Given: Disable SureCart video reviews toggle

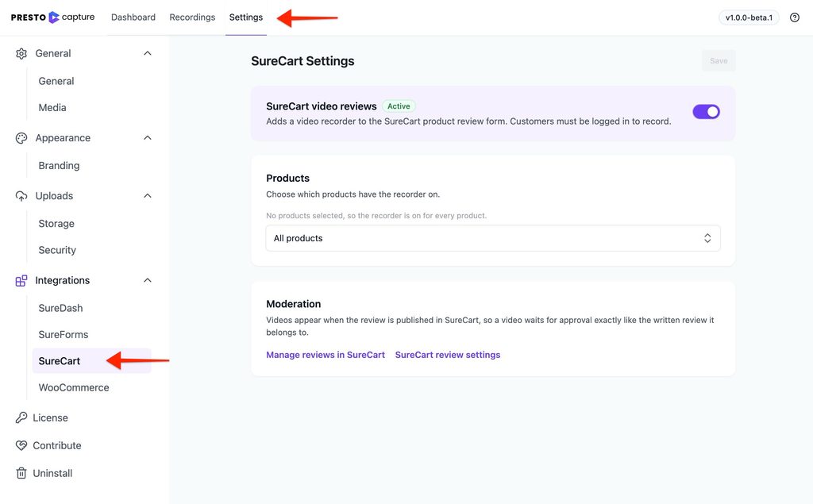Looking at the screenshot, I should pyautogui.click(x=706, y=111).
